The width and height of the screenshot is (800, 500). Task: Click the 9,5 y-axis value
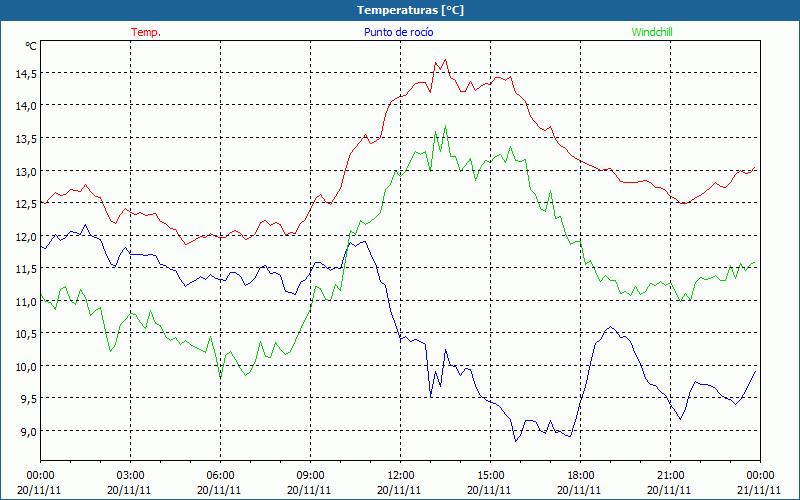coord(28,399)
